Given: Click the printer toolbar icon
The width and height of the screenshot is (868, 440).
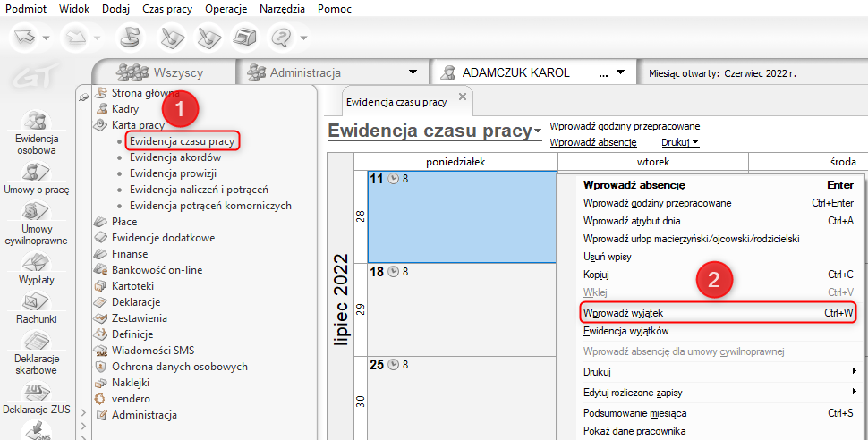Looking at the screenshot, I should (x=244, y=38).
